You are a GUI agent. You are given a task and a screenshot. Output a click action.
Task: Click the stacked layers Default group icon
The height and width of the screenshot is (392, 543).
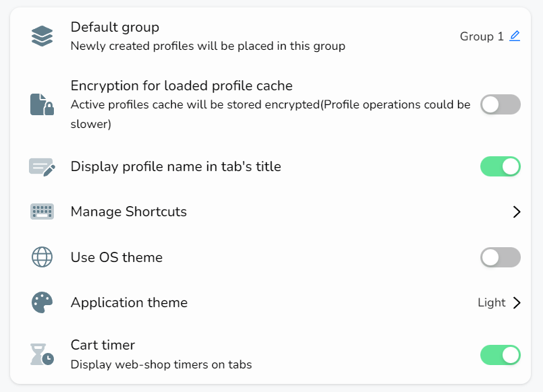tap(42, 36)
